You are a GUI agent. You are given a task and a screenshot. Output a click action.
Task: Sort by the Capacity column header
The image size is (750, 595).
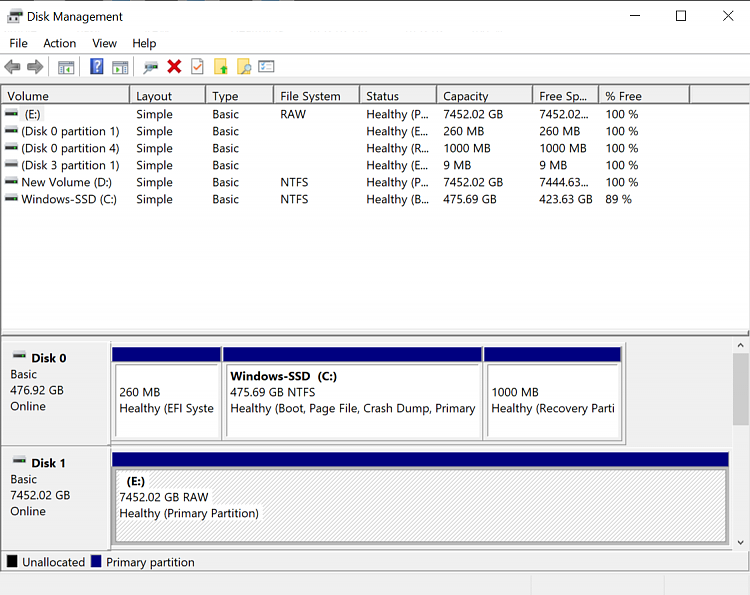point(485,96)
